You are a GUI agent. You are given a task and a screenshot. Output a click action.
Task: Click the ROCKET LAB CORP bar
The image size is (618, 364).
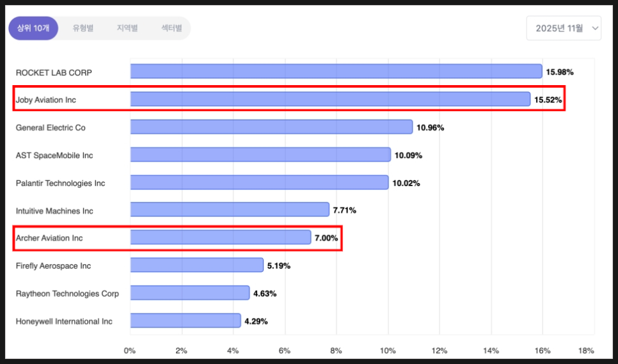pos(336,72)
